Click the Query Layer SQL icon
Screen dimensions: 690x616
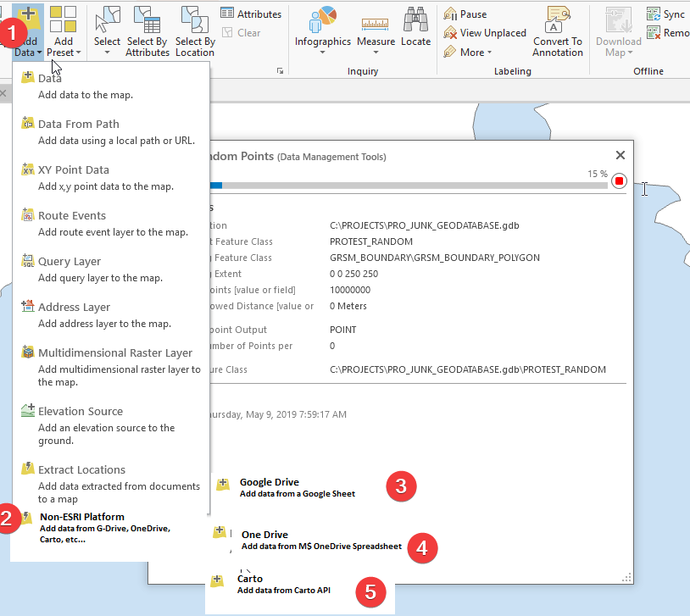[28, 260]
